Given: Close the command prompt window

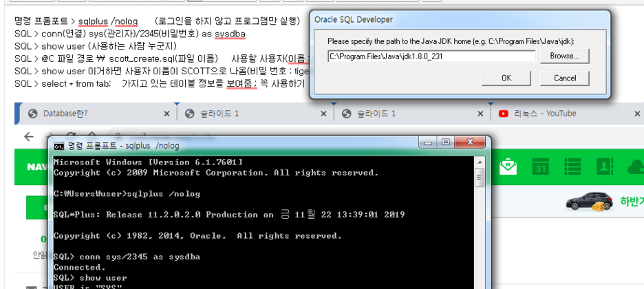Looking at the screenshot, I should (x=471, y=142).
